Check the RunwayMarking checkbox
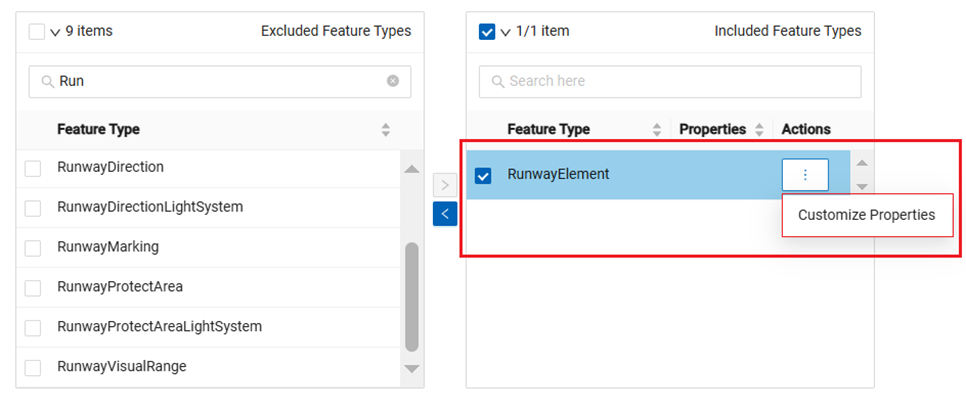 click(x=33, y=248)
